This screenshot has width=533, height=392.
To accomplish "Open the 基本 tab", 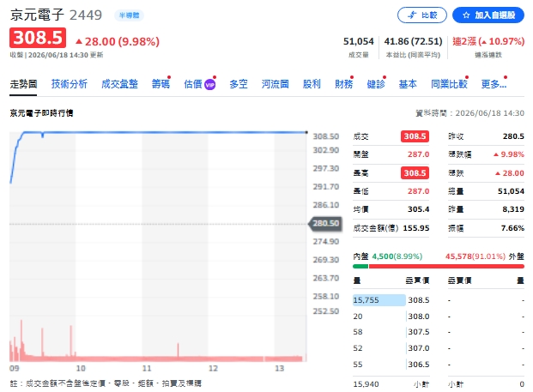I will point(408,84).
